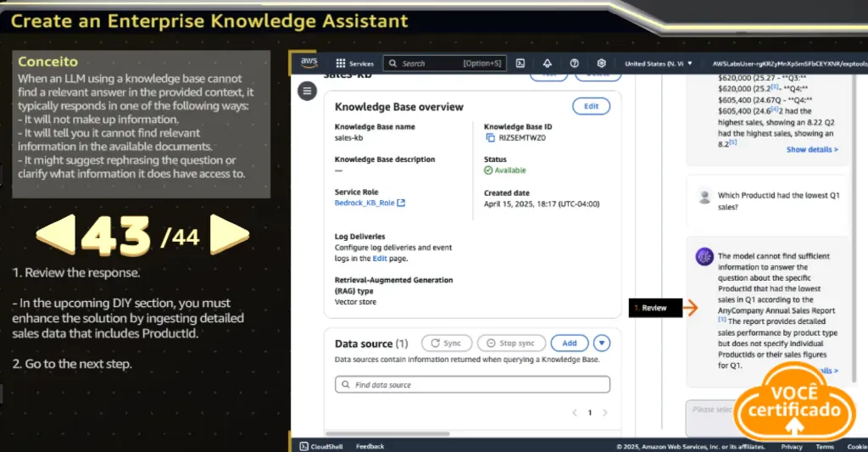The height and width of the screenshot is (452, 868).
Task: Open the AWSLabsUser account menu
Action: tap(790, 63)
